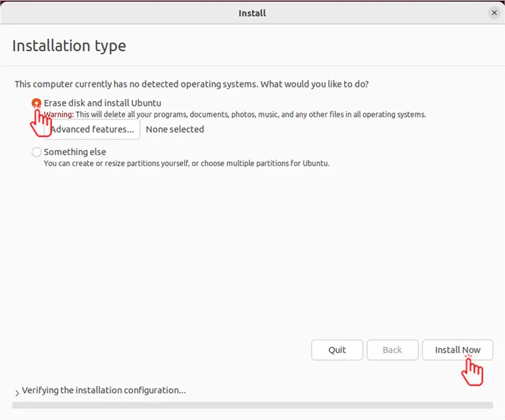Click the Installation type heading
This screenshot has height=420, width=505.
tap(69, 46)
